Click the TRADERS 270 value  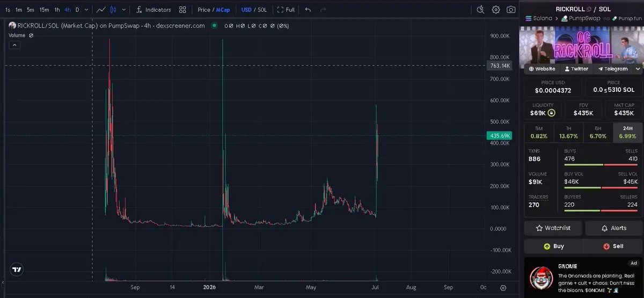[x=534, y=205]
